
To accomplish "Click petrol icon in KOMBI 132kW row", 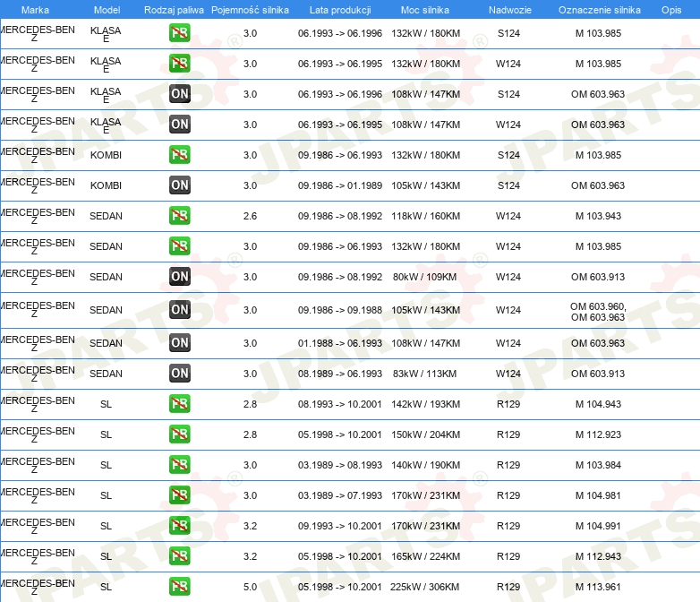I will point(179,155).
